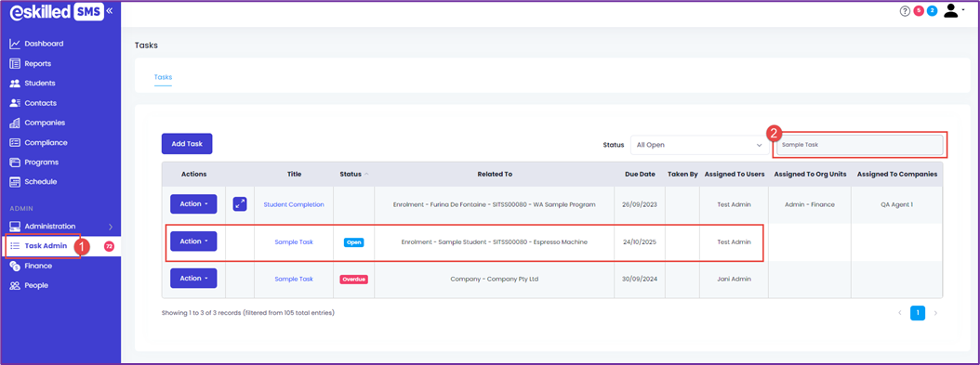
Task: Open the blue notification badge showing 2
Action: pos(932,10)
